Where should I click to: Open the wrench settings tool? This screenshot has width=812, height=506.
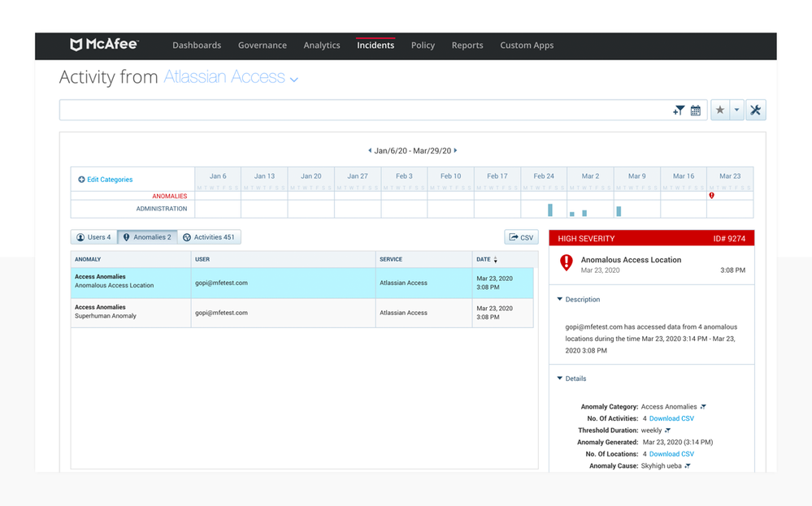coord(755,110)
